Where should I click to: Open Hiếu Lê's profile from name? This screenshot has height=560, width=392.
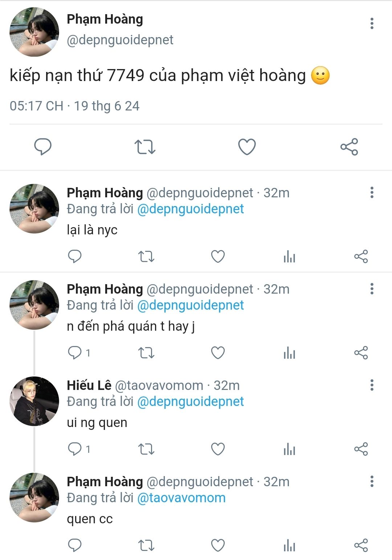pos(89,385)
